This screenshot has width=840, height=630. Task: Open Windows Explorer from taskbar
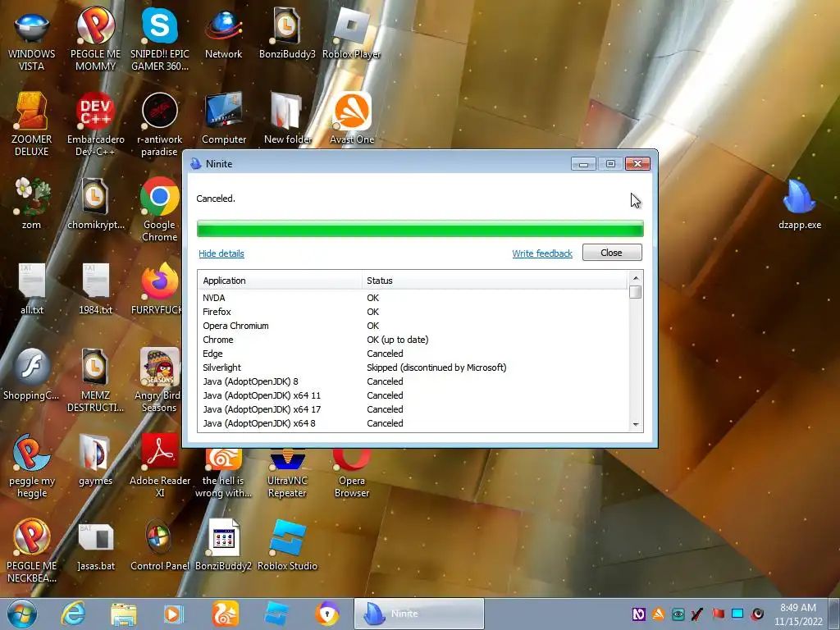[124, 614]
